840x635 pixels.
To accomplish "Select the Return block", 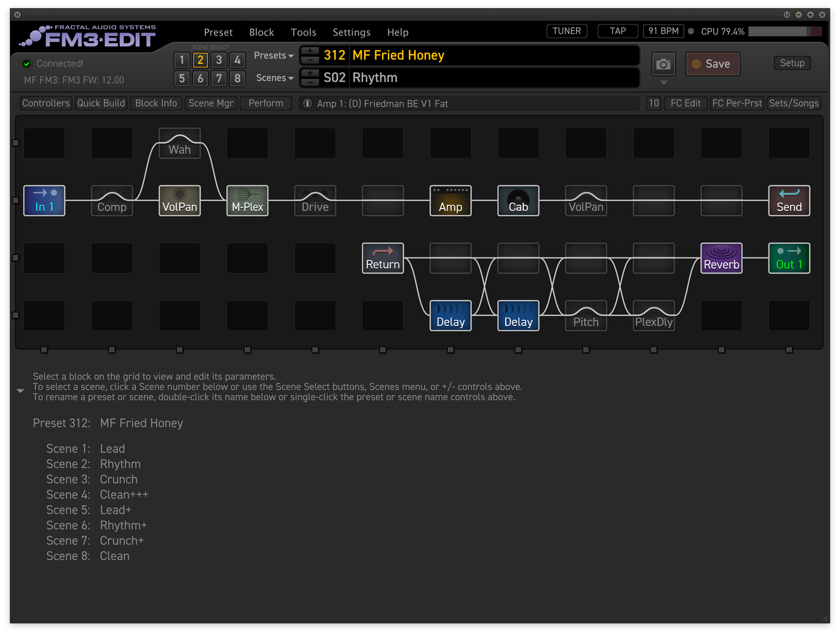I will point(383,258).
